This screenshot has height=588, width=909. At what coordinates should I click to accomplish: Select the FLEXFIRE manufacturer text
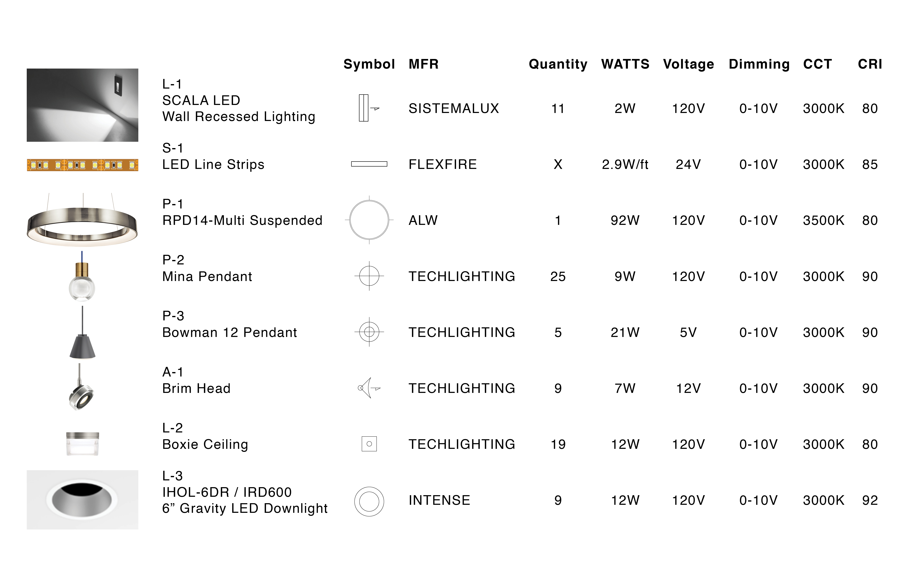443,164
